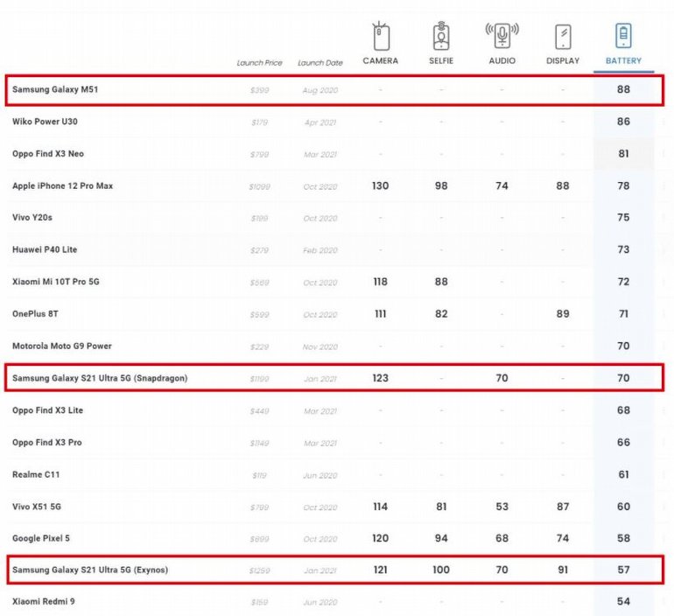This screenshot has width=674, height=616.
Task: Open Xiaomi Mi 10T Pro 5G entry
Action: coord(55,282)
